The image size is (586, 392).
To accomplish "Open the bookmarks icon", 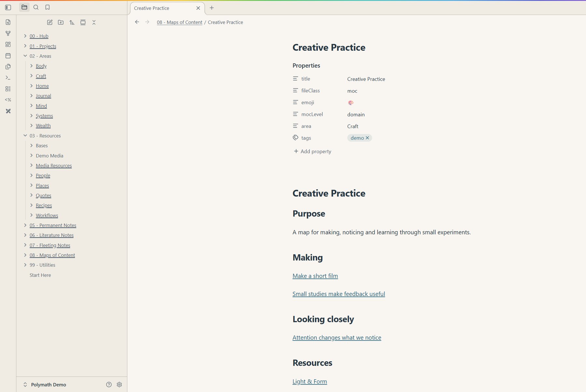I will 48,7.
